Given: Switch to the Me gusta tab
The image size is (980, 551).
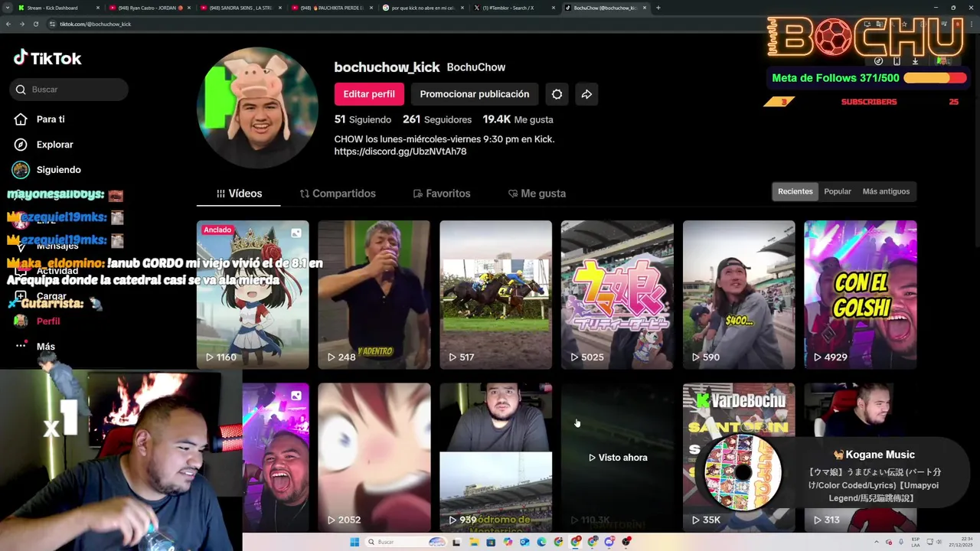Looking at the screenshot, I should (x=537, y=194).
